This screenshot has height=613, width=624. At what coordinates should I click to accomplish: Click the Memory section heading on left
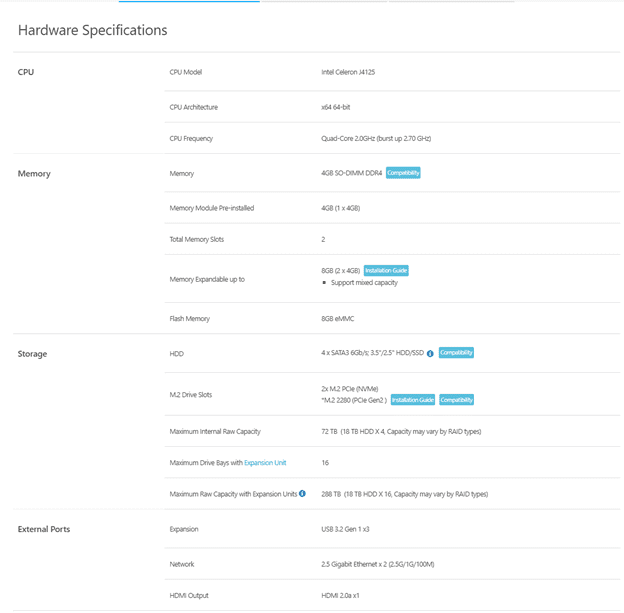pyautogui.click(x=34, y=174)
